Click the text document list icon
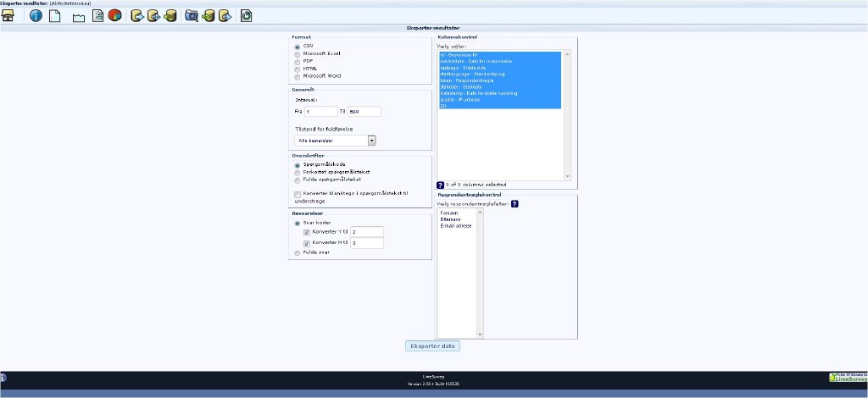This screenshot has height=398, width=868. pyautogui.click(x=98, y=16)
